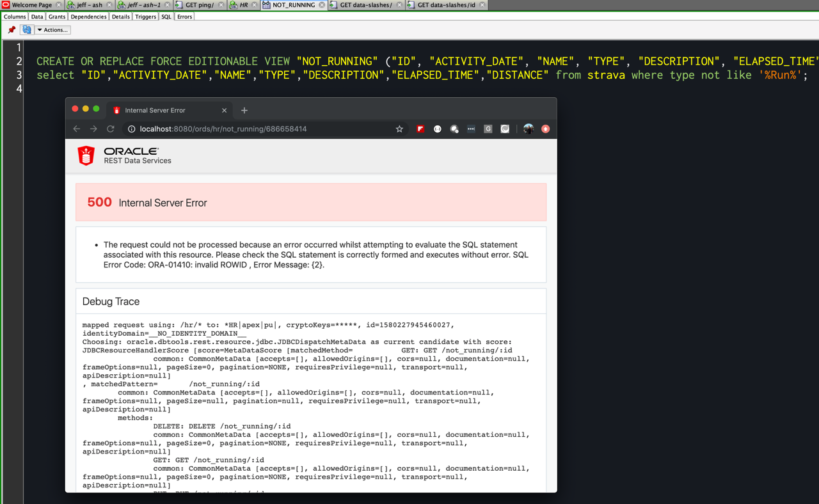Click the 'DELETE: DELETE /not_running/:id' trace line
This screenshot has width=819, height=504.
[222, 426]
